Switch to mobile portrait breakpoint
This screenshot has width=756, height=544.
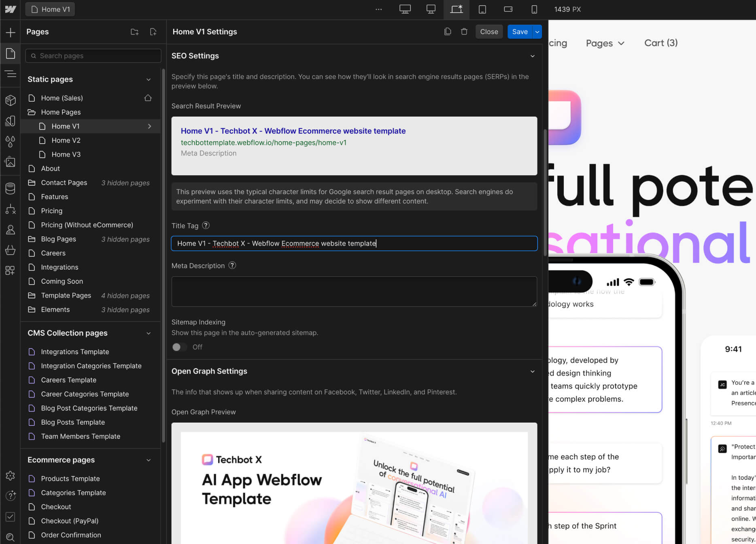[x=534, y=9]
